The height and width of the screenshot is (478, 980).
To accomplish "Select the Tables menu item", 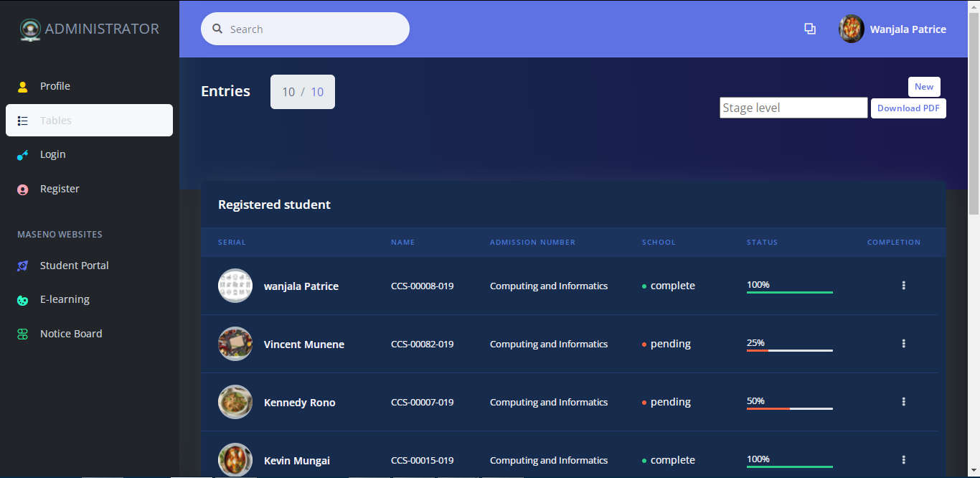I will (x=89, y=121).
